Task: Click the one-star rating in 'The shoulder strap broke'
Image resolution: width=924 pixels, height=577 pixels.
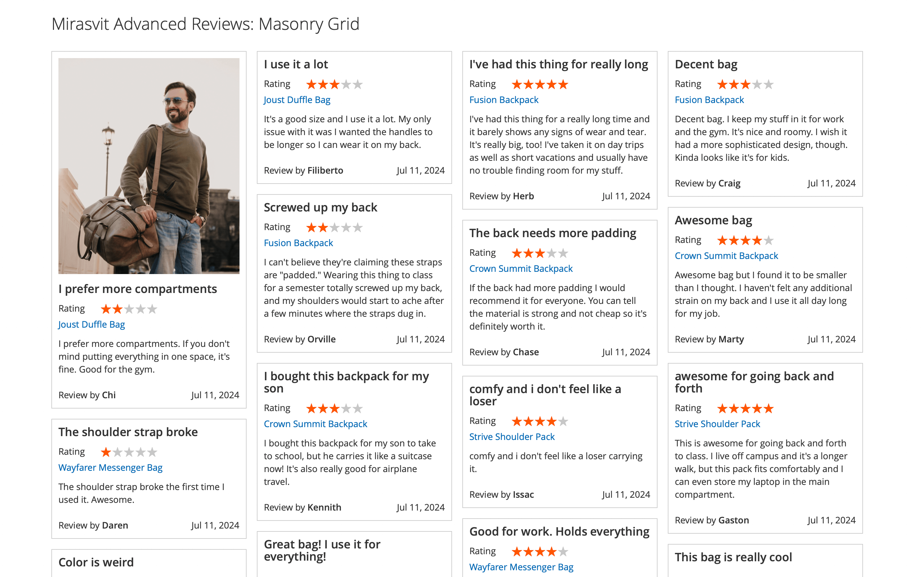Action: (129, 452)
